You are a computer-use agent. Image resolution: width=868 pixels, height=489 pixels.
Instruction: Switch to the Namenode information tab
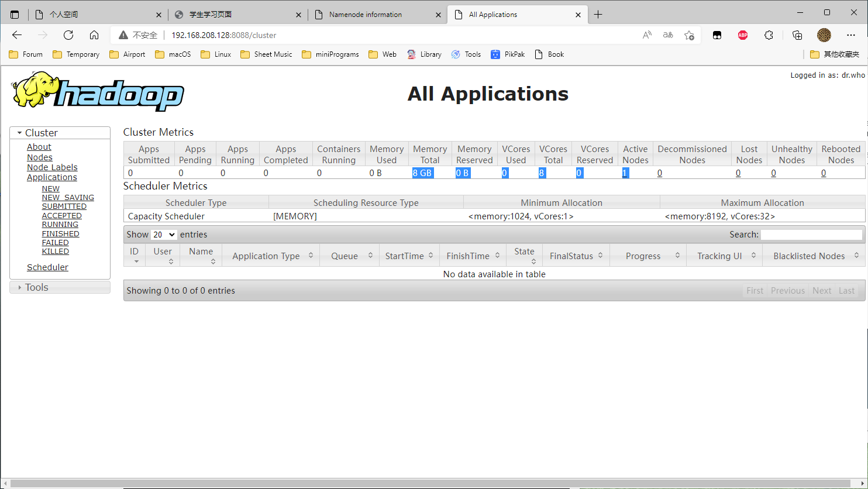[x=366, y=15]
